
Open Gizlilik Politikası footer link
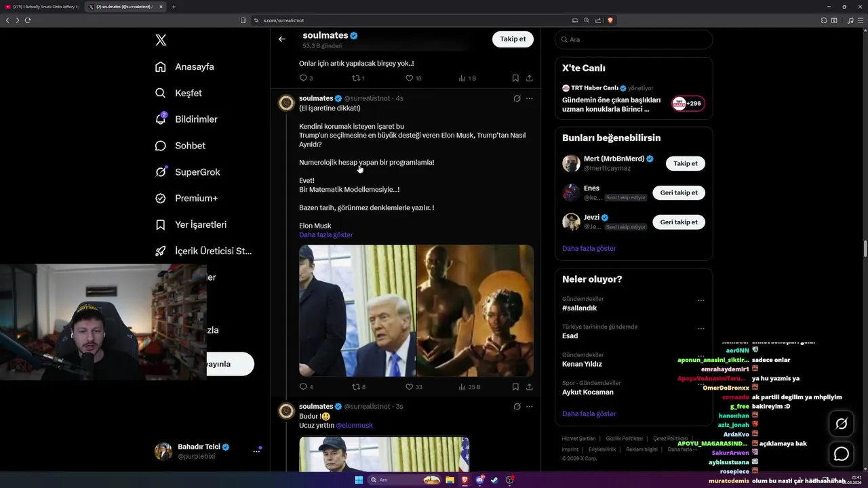[x=624, y=439]
